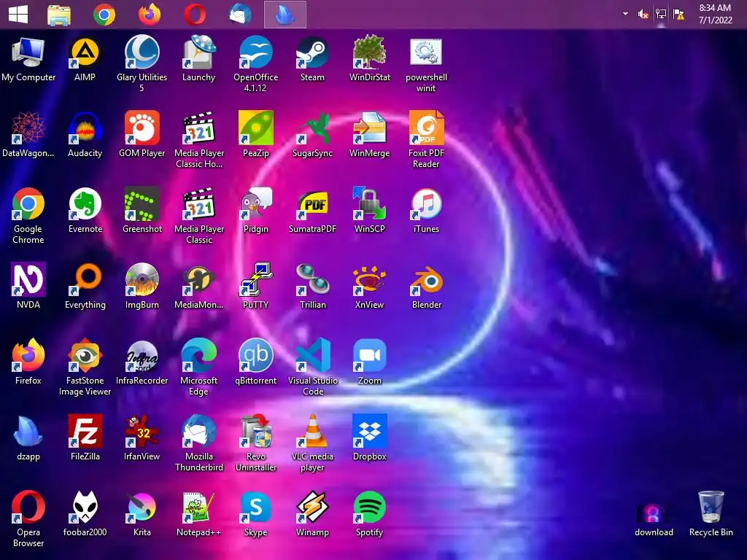Click the PeaZip desktop shortcut
Image resolution: width=747 pixels, height=560 pixels.
[x=256, y=128]
